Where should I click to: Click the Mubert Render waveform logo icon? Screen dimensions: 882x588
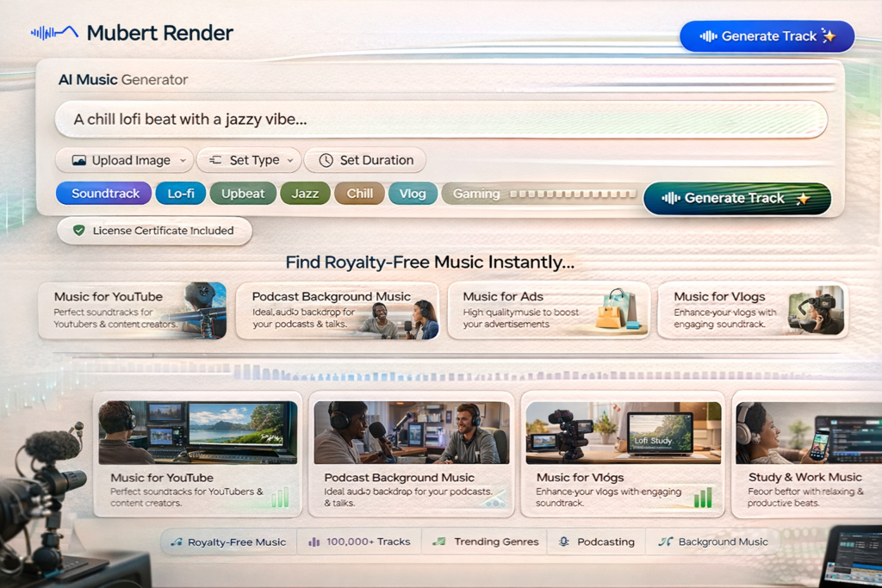point(52,33)
